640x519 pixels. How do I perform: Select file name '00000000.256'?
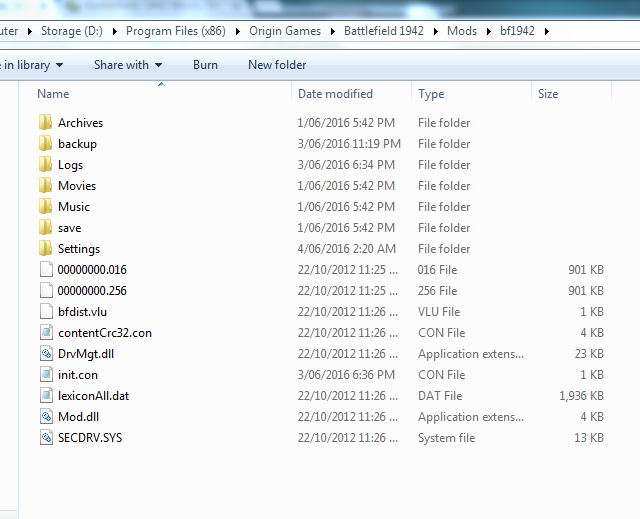coord(92,291)
